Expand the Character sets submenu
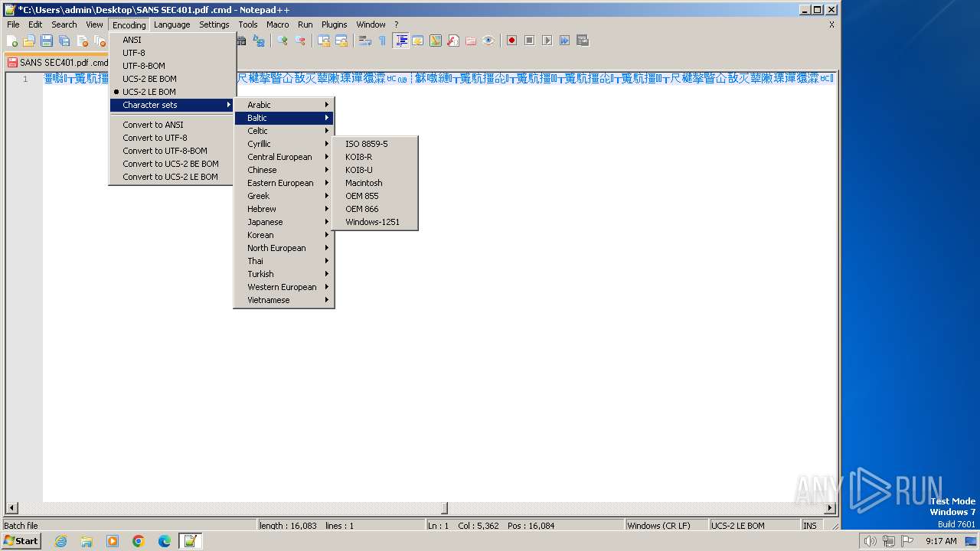Viewport: 980px width, 551px height. pos(172,105)
